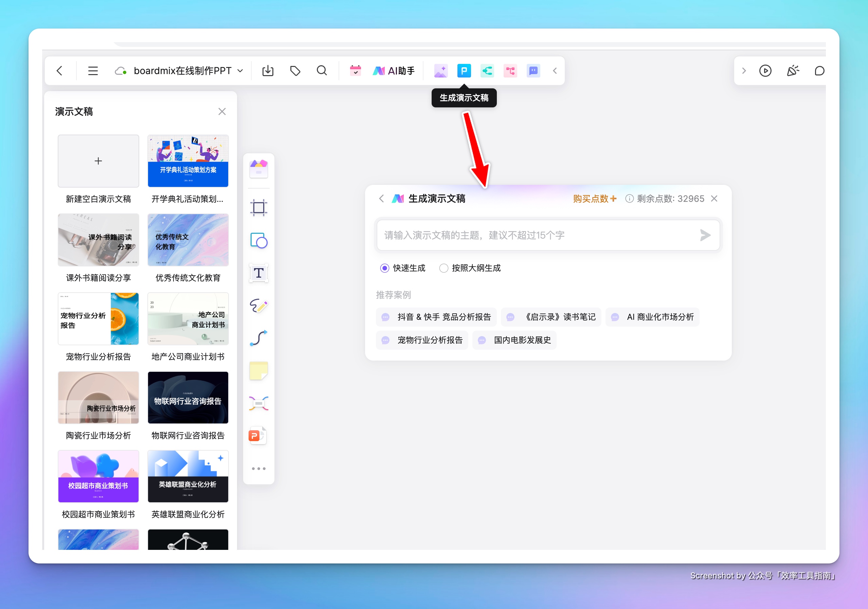The height and width of the screenshot is (609, 868).
Task: Open 校园超市商业策划书 template thumbnail
Action: coord(98,476)
